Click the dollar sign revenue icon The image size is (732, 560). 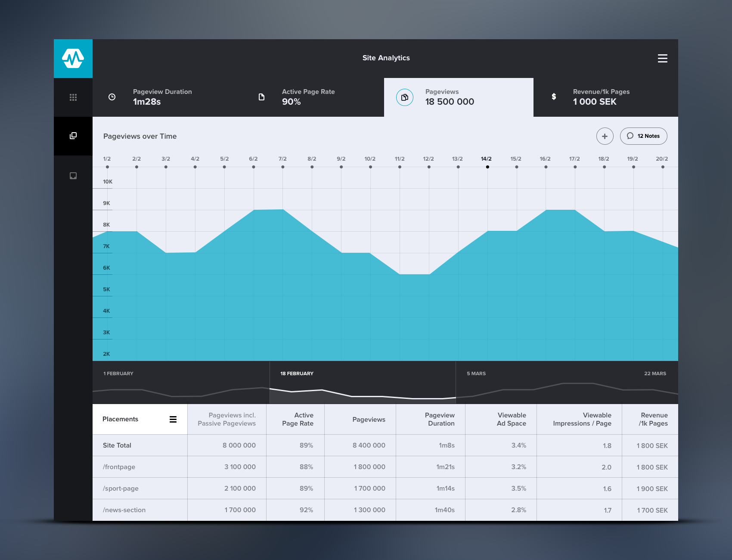click(x=554, y=97)
